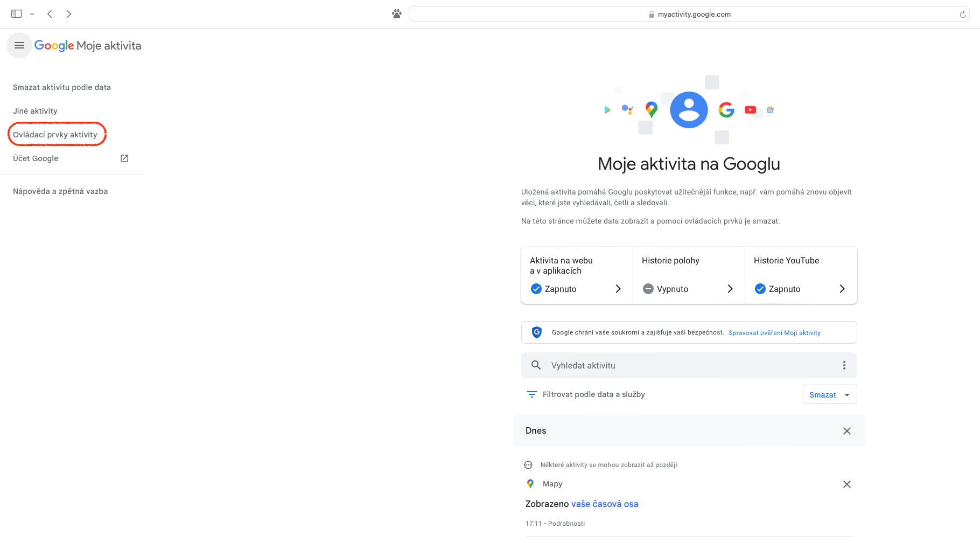Open the Web & App Activity (Aktivita na webu) setting
Viewport: 980px width, 543px height.
577,275
